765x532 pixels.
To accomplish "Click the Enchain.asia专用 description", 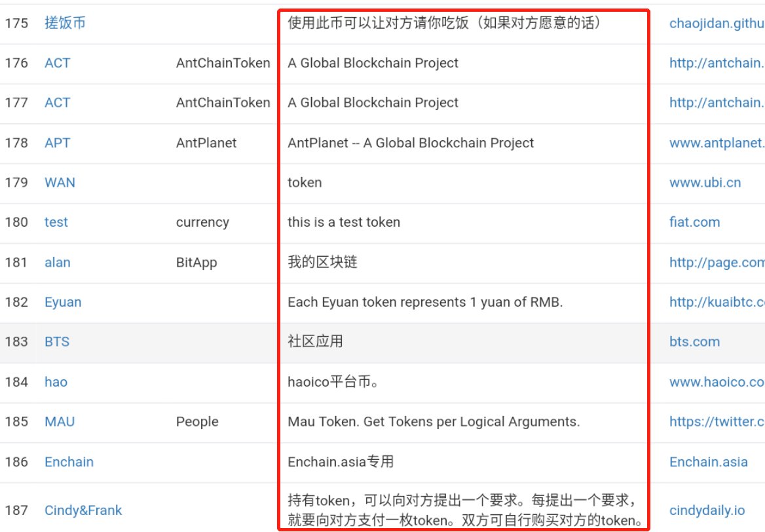I will 341,462.
